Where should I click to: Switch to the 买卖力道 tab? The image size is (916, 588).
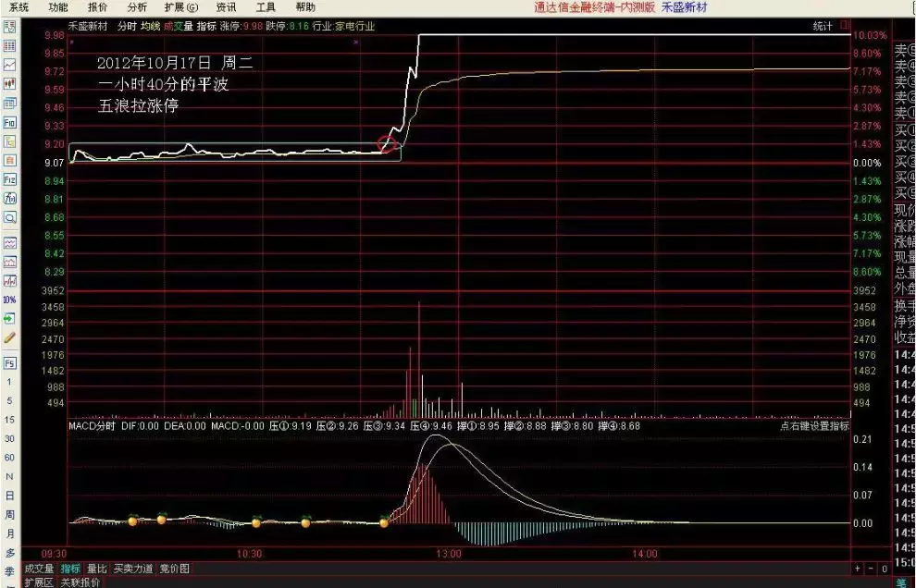point(133,569)
